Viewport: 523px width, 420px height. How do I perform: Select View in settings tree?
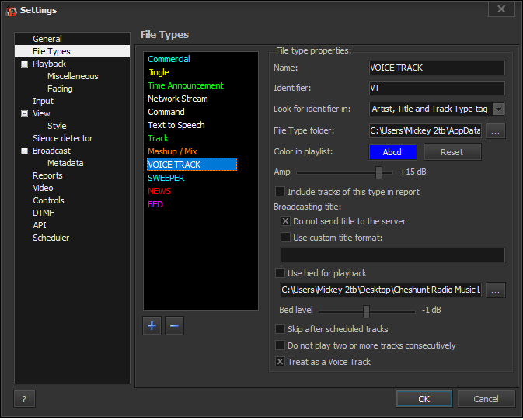(41, 113)
